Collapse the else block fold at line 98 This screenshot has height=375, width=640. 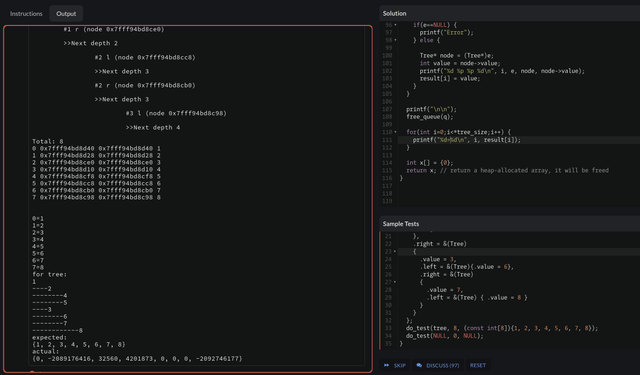click(395, 40)
